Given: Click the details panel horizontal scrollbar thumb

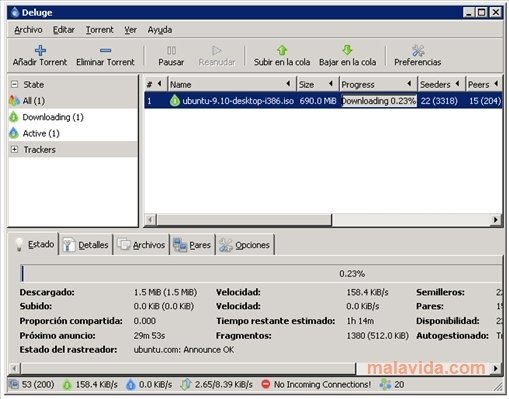Looking at the screenshot, I should [x=188, y=368].
